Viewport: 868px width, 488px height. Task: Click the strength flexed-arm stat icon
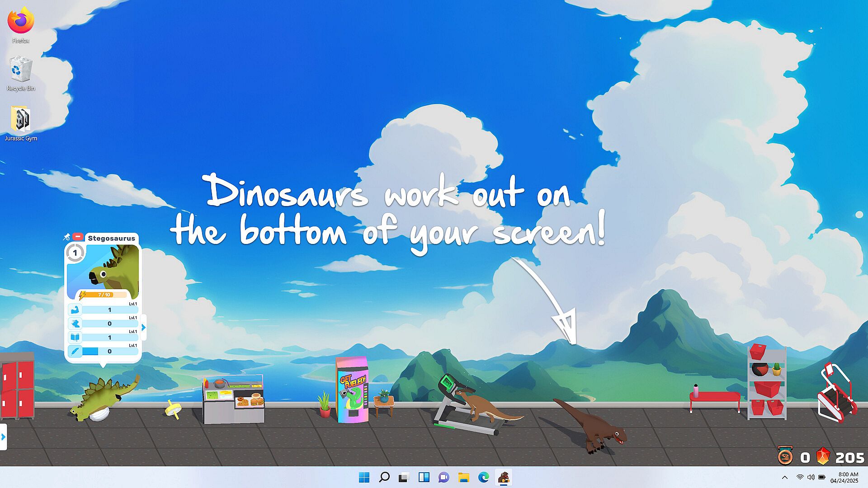pos(75,310)
